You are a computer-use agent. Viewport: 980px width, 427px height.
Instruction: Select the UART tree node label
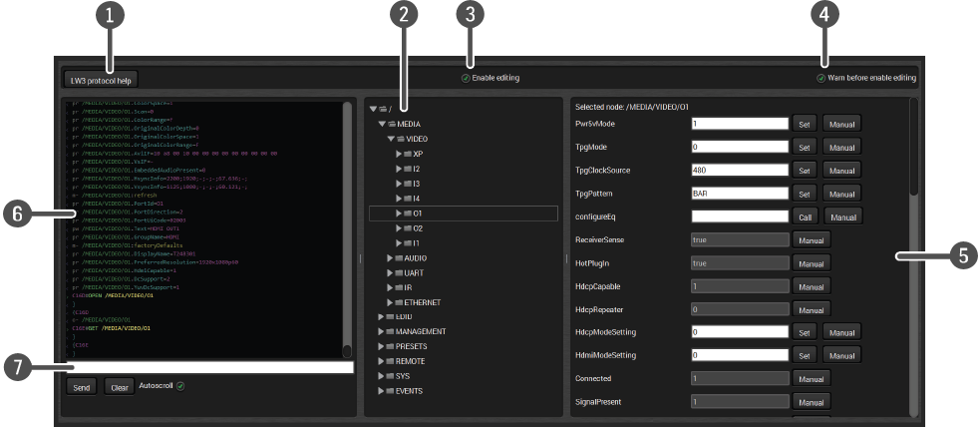(x=415, y=273)
